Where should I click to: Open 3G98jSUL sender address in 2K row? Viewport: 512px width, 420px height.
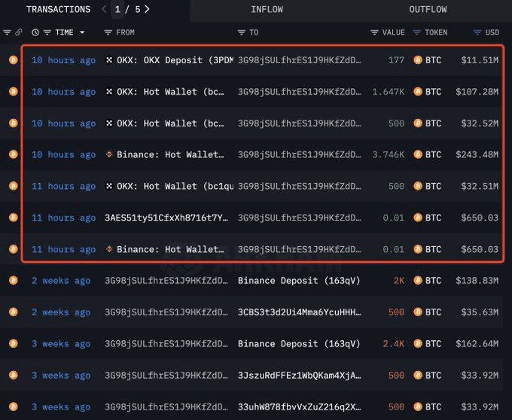(166, 281)
